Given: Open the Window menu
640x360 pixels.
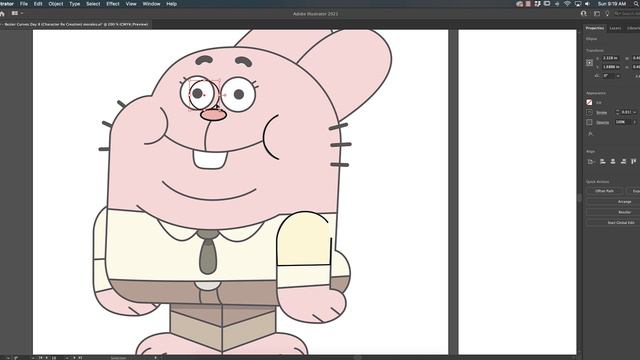Looking at the screenshot, I should tap(151, 4).
